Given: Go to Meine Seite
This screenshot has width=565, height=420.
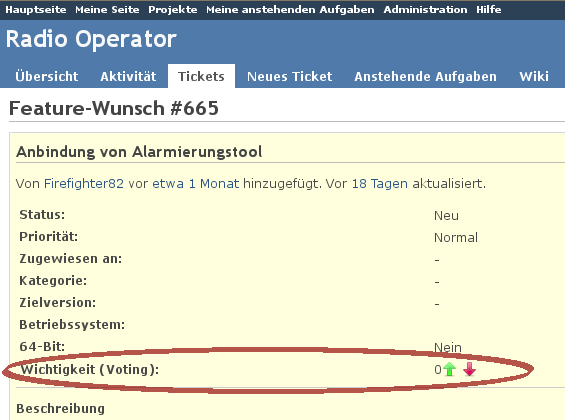Looking at the screenshot, I should point(107,9).
